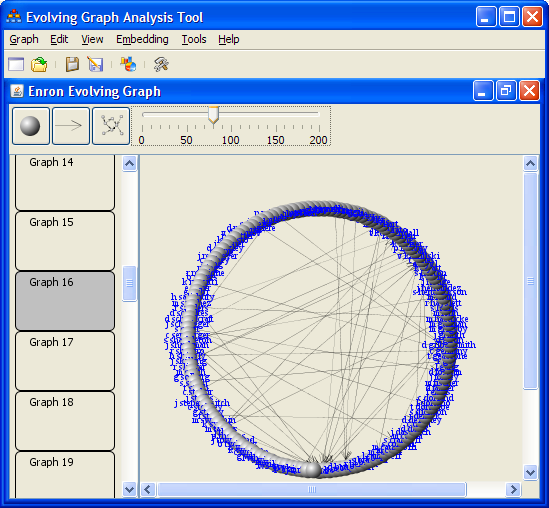Click the save-as icon with pencil
Image resolution: width=549 pixels, height=508 pixels.
pyautogui.click(x=95, y=64)
